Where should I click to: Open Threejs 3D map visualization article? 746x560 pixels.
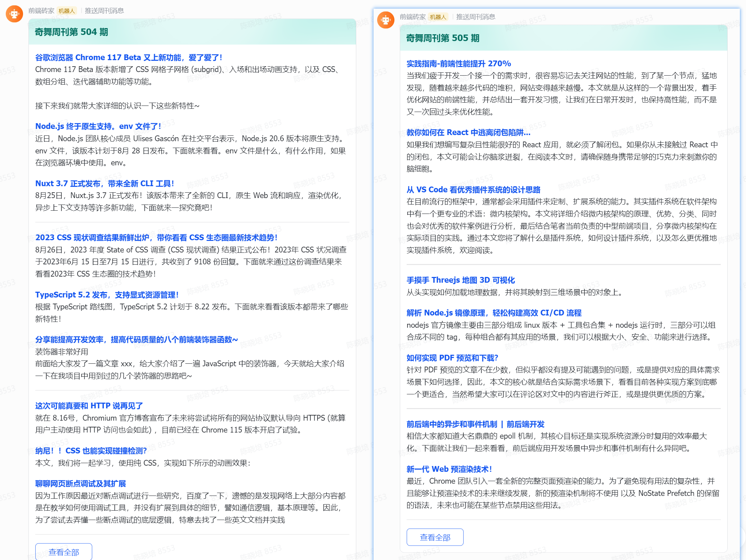click(x=461, y=280)
